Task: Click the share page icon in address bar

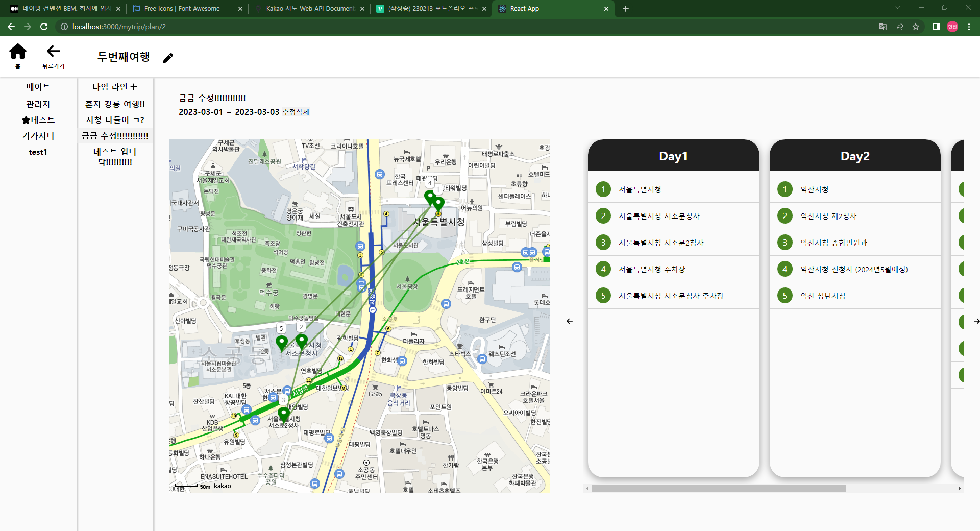Action: click(x=899, y=27)
